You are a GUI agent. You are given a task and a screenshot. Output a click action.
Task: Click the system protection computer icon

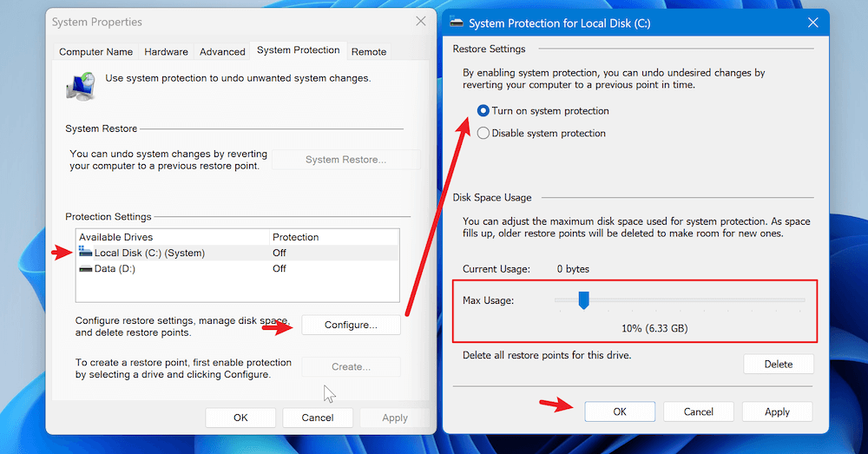(x=81, y=86)
